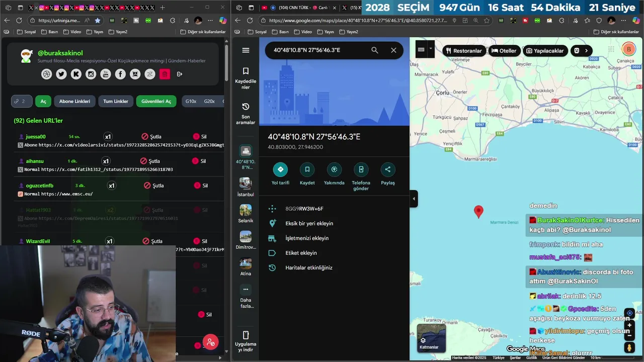644x362 pixels.
Task: Open the Instagram icon in urlninja profile
Action: click(91, 74)
